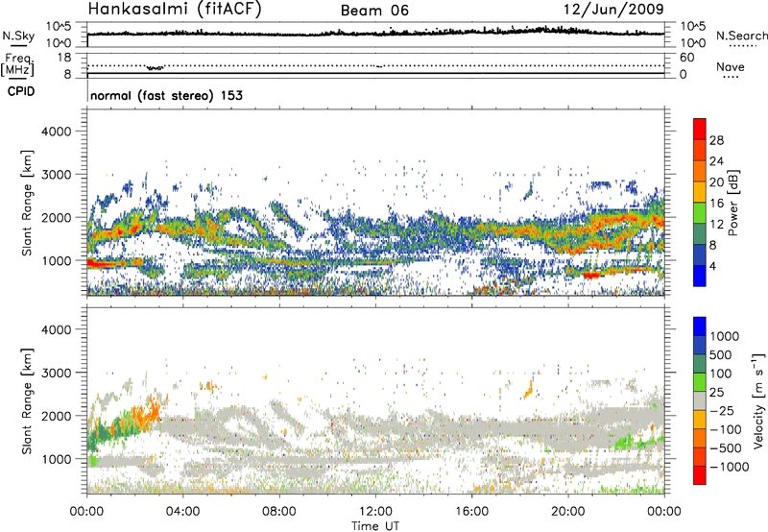Click the noise level trace in the top panel
Viewport: 768px width, 532px height.
375,33
